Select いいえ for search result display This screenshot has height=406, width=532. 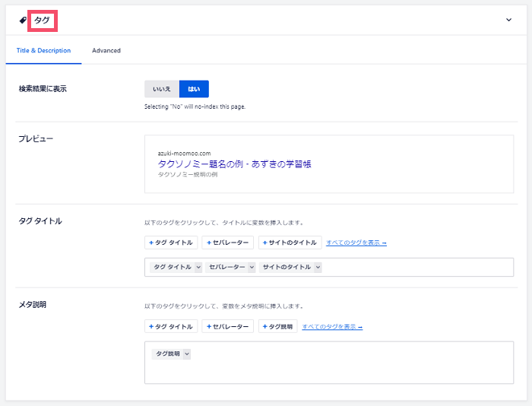(x=162, y=89)
